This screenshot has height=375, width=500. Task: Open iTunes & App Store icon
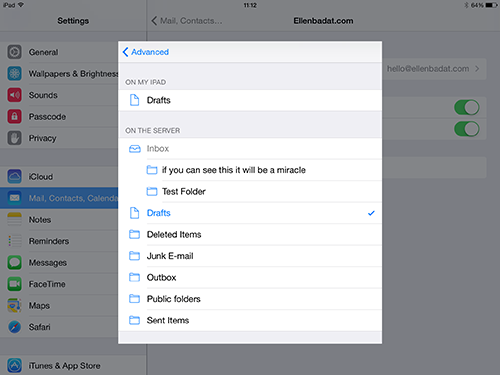coord(14,365)
